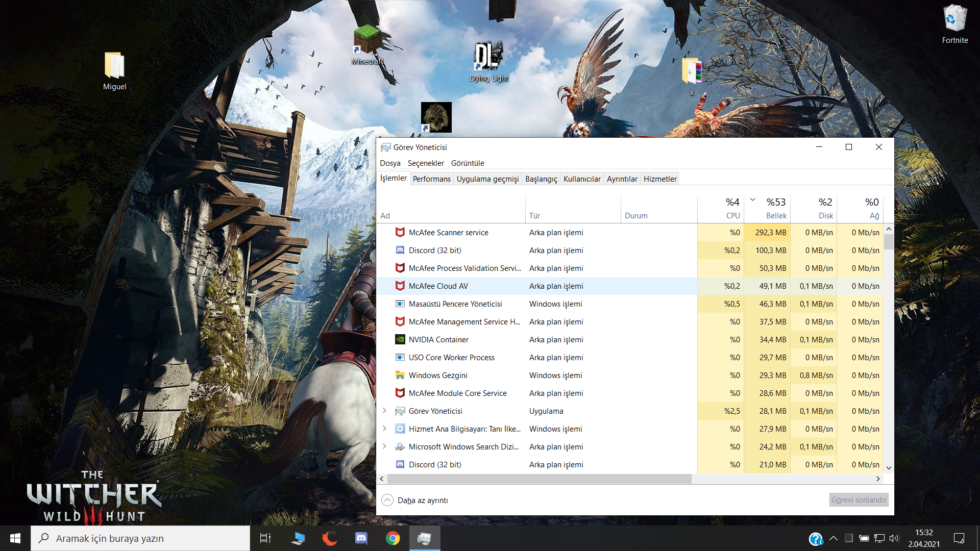Open Discord from the taskbar
Viewport: 980px width, 551px height.
[361, 538]
